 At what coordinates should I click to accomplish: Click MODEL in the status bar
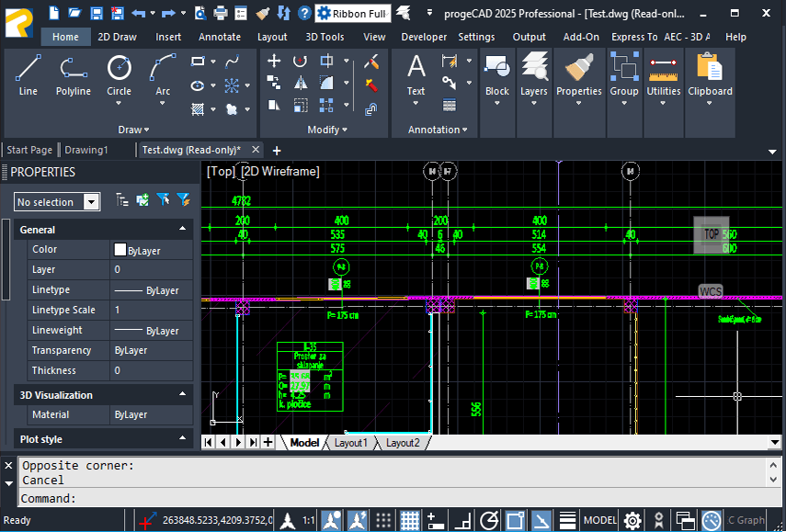click(599, 520)
